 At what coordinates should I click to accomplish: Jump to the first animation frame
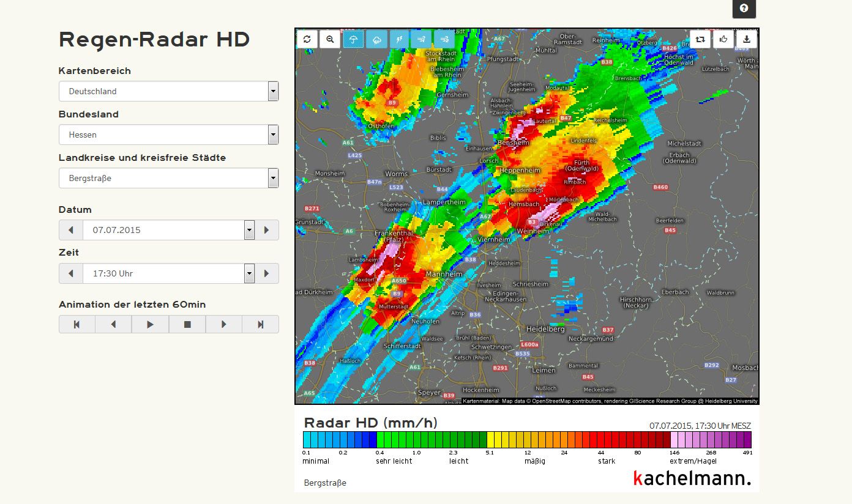point(77,324)
